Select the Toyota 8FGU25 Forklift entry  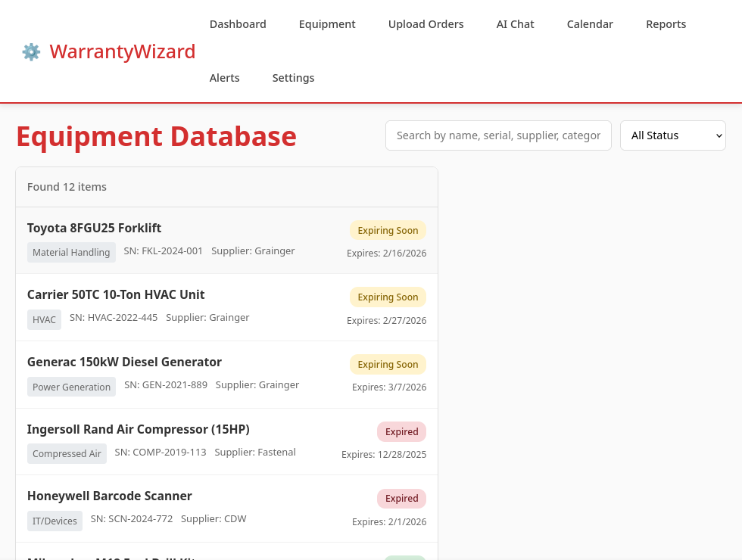(x=226, y=241)
